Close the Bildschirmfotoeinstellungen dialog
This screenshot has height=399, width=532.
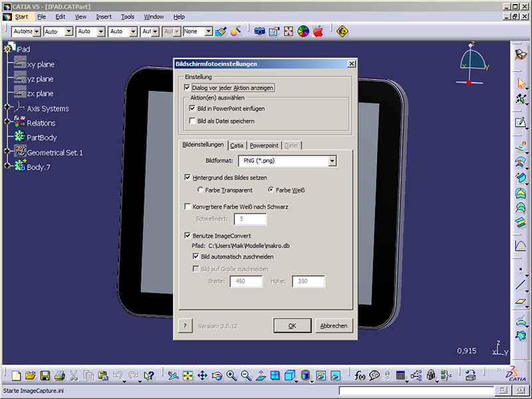pos(352,64)
